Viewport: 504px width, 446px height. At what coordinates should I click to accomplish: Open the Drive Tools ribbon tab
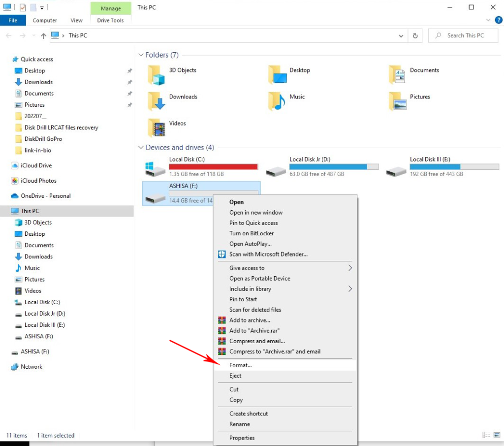tap(111, 20)
